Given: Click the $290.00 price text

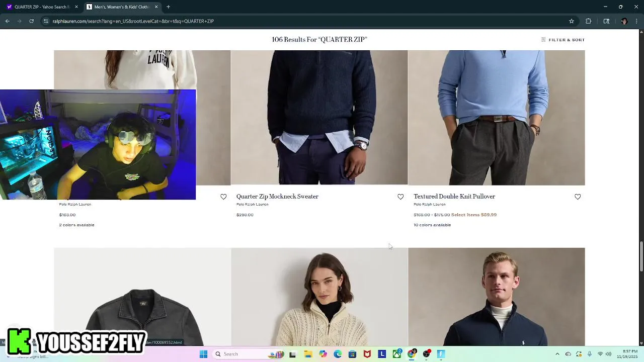Looking at the screenshot, I should pos(245,215).
